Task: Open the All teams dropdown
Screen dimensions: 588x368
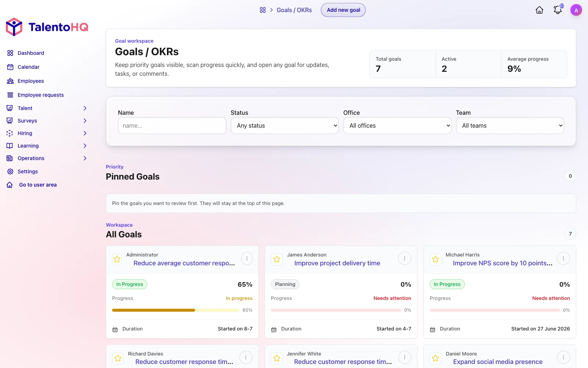Action: click(x=510, y=125)
